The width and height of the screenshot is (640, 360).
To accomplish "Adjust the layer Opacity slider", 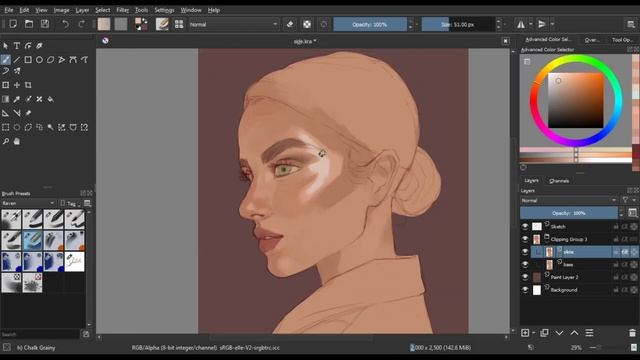I will click(569, 213).
